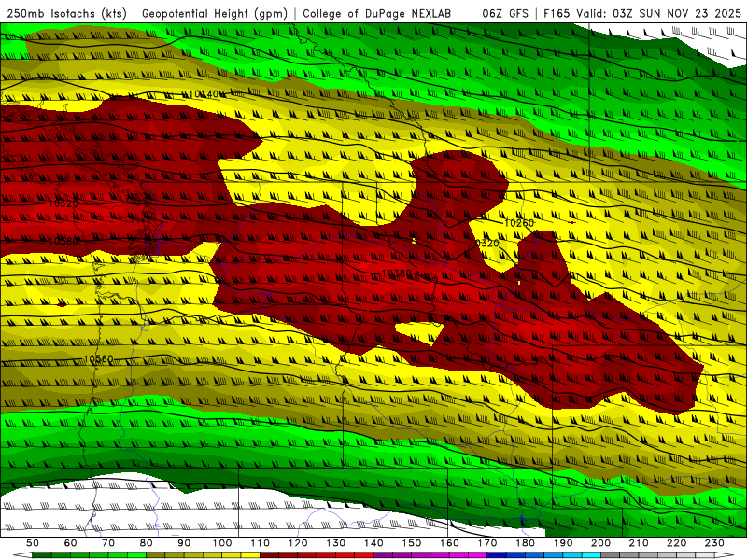747x560 pixels.
Task: Click the '250mb Isotachs (kts)' title text
Action: [x=66, y=13]
